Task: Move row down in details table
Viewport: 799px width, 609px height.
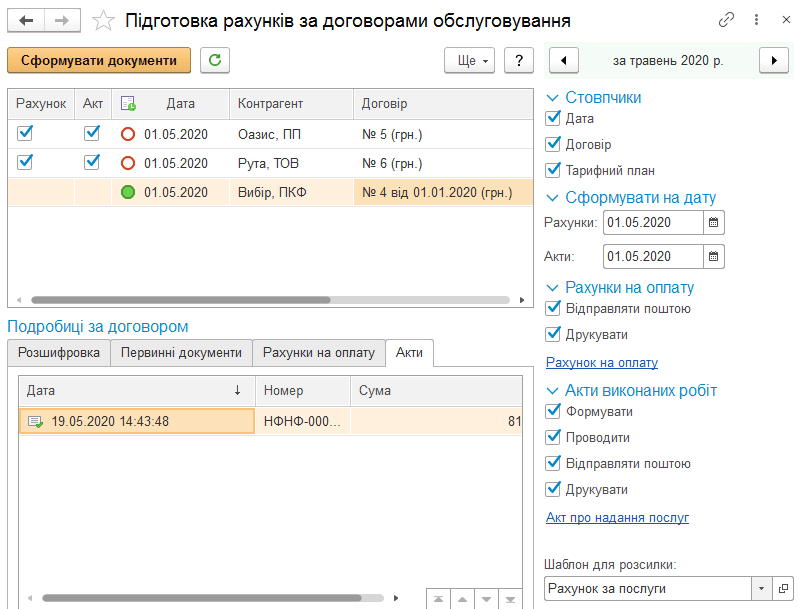Action: tap(486, 599)
